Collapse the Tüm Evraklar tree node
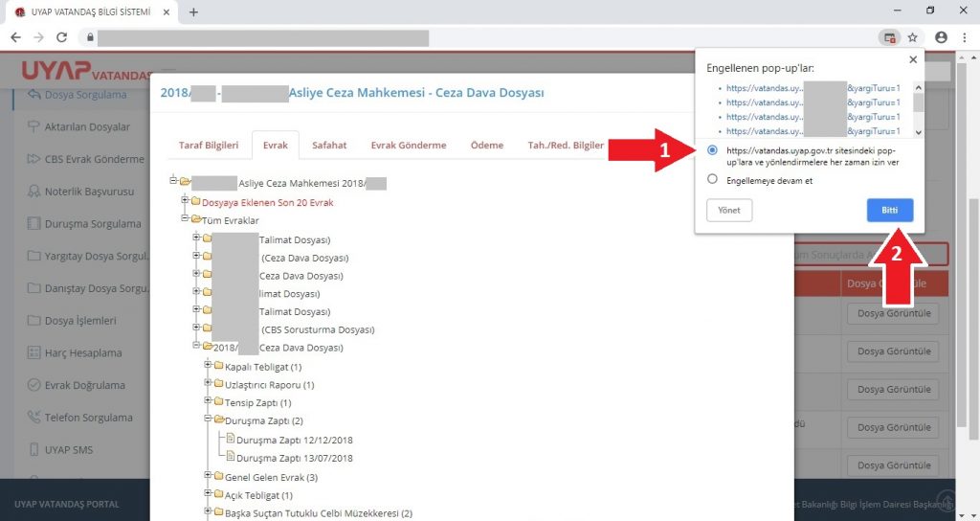 (186, 220)
